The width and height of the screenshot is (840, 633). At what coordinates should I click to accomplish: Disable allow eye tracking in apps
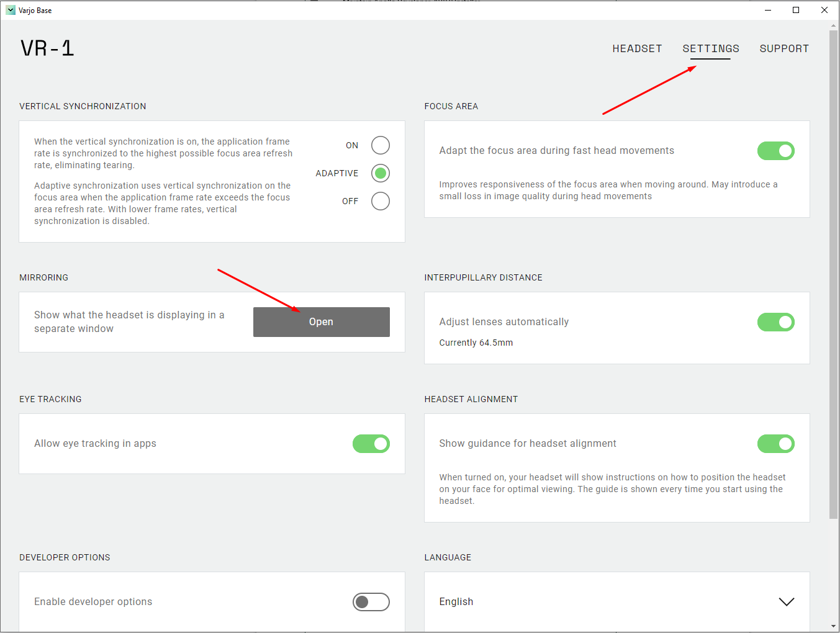coord(371,444)
